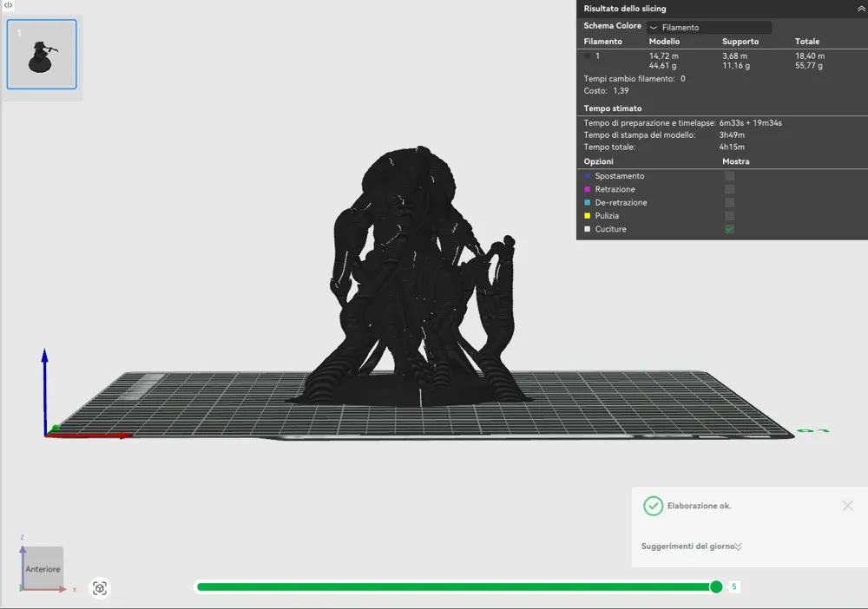Click the magenta Retrazione color swatch
Viewport: 868px width, 609px height.
tap(588, 189)
